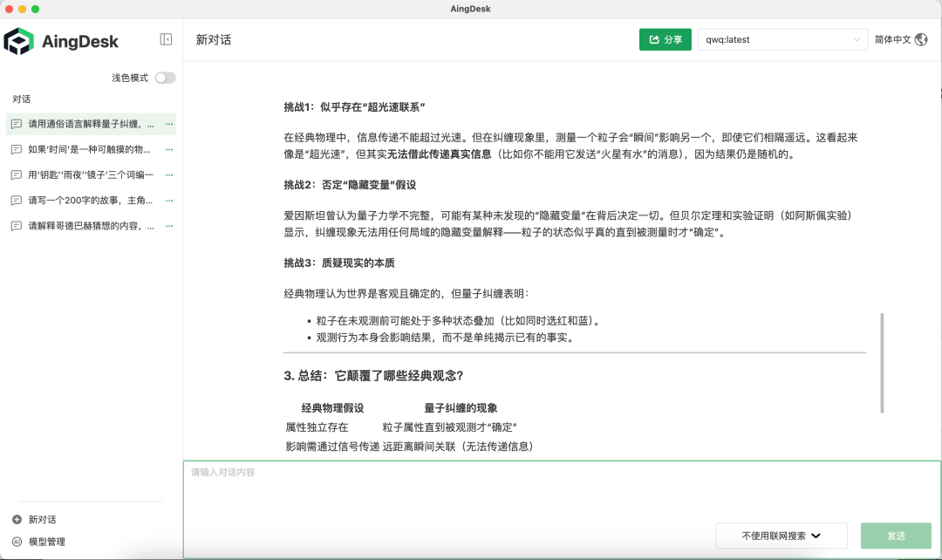942x560 pixels.
Task: Open the 请解释哥德巴赫猜想的内容 conversation
Action: pos(91,226)
